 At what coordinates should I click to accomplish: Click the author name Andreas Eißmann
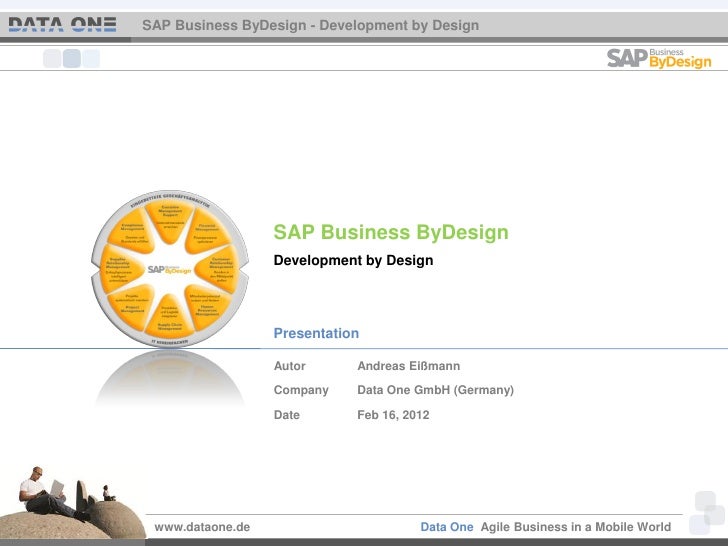(408, 367)
